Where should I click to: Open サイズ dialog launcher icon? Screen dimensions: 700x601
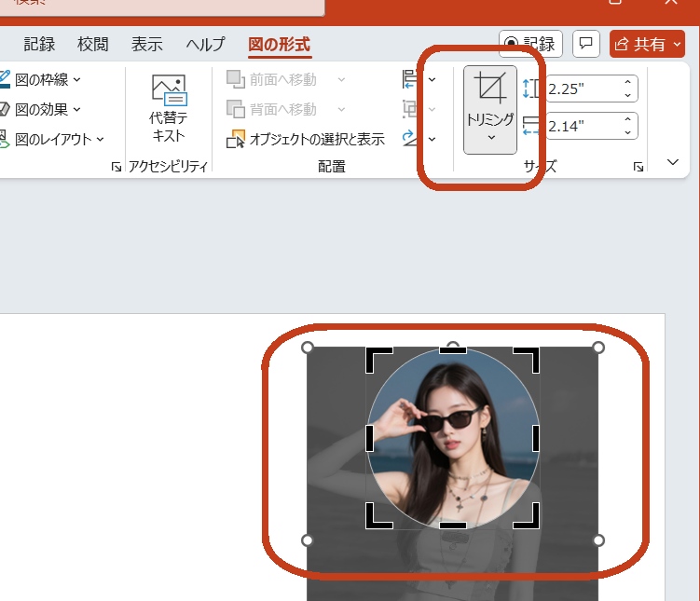pos(638,167)
